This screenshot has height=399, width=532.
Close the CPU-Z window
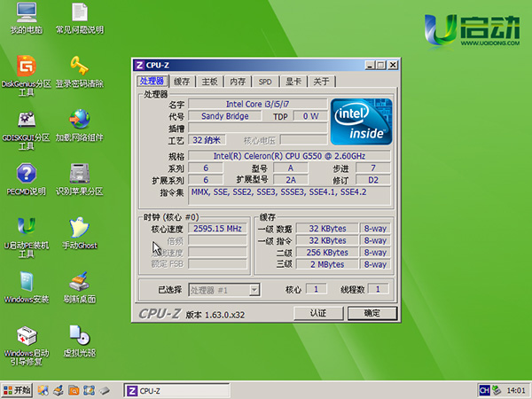point(393,65)
